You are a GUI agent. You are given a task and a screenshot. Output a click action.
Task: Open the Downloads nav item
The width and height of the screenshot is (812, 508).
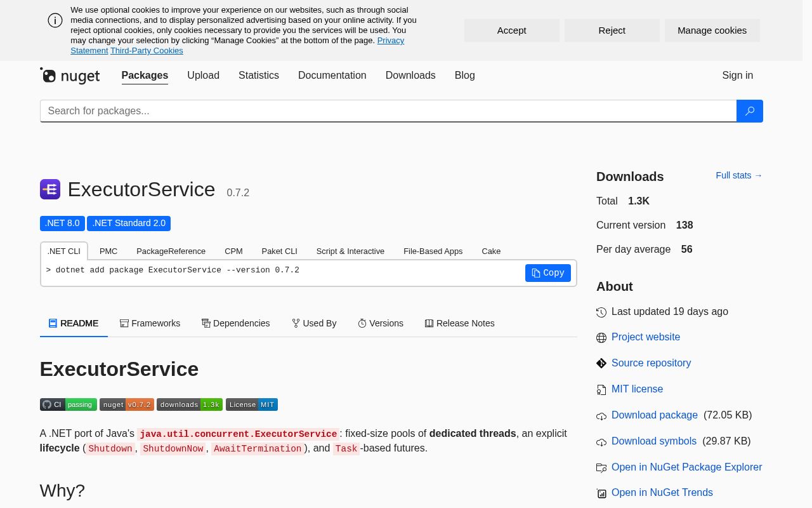pos(410,76)
